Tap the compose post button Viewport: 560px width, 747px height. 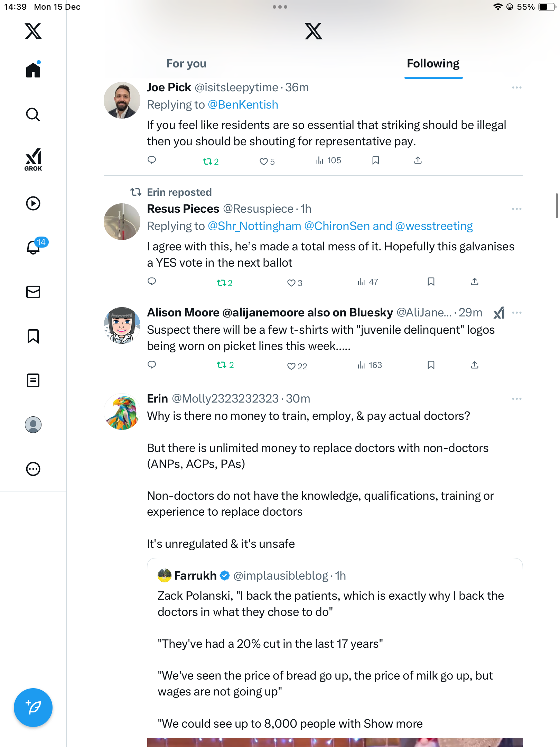(x=33, y=707)
